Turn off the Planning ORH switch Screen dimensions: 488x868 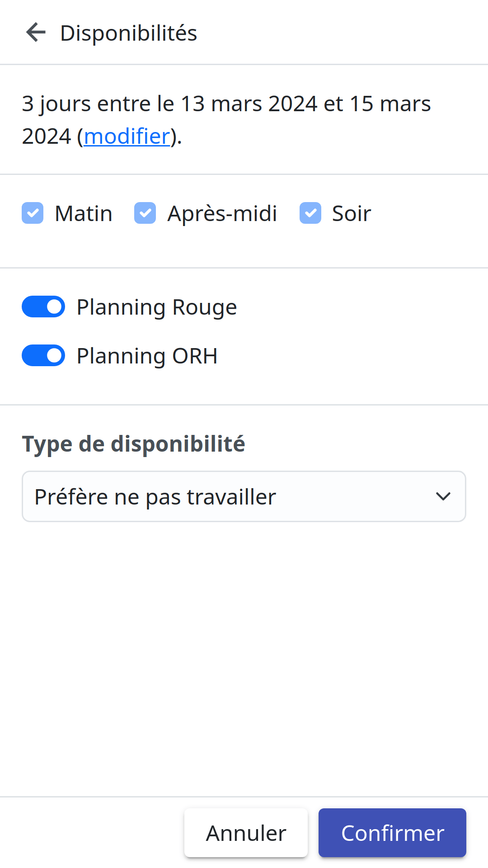pyautogui.click(x=43, y=355)
